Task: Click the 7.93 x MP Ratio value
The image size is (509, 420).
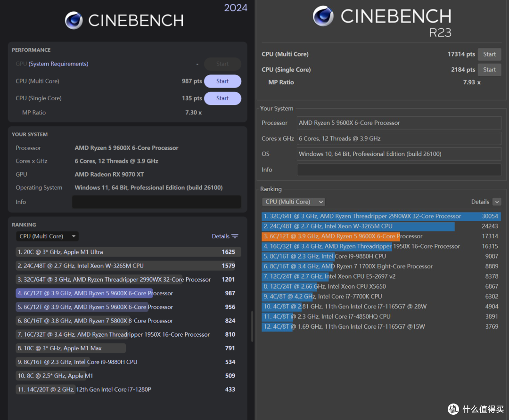Action: [472, 82]
